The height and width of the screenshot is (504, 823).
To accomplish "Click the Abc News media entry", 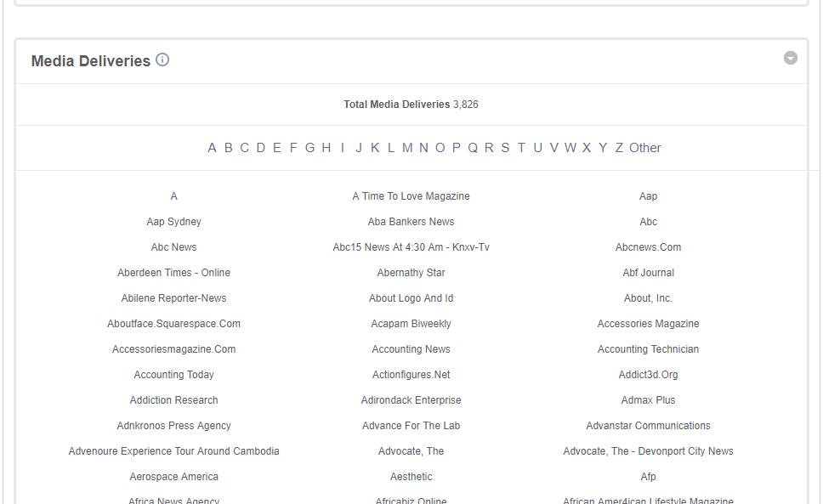I will (x=173, y=247).
